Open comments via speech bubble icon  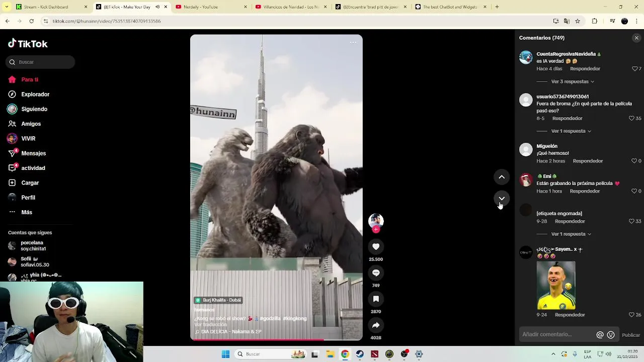376,273
